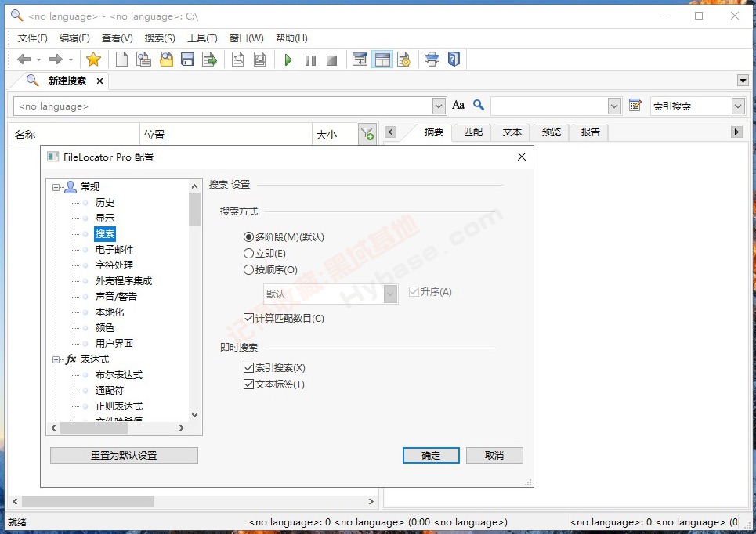756x534 pixels.
Task: Stop the running search
Action: point(331,59)
